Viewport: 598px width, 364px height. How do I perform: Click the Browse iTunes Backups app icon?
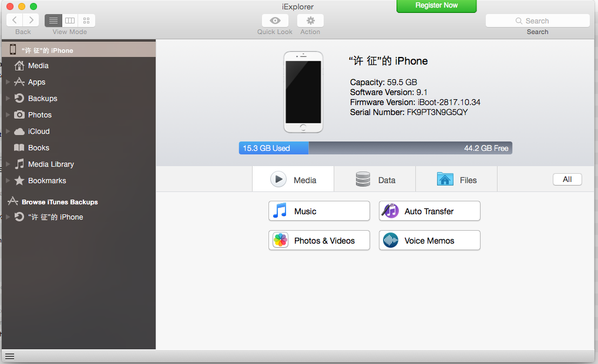13,201
